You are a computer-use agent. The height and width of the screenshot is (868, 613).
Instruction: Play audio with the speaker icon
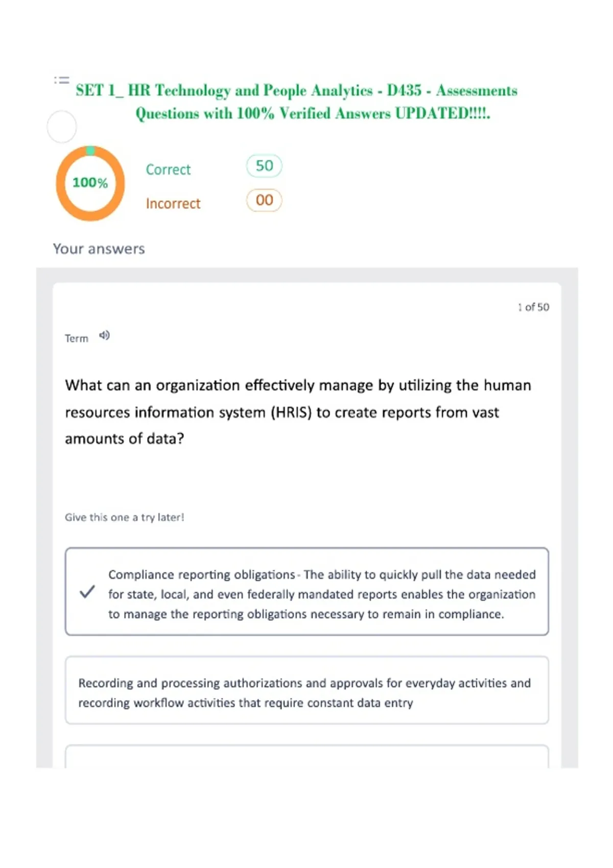[104, 335]
